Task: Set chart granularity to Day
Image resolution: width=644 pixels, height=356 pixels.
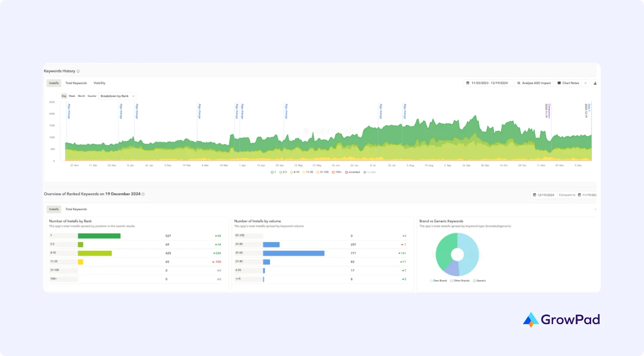Action: pos(64,96)
